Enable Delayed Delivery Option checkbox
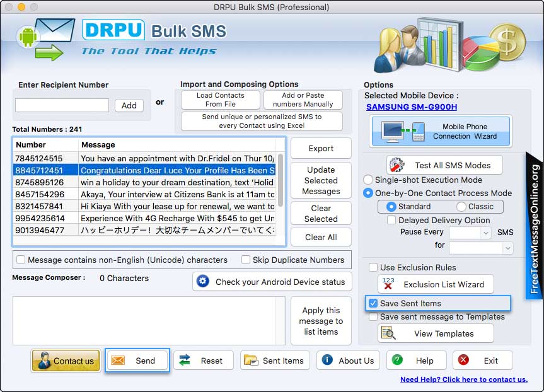Image resolution: width=544 pixels, height=392 pixels. (x=391, y=220)
